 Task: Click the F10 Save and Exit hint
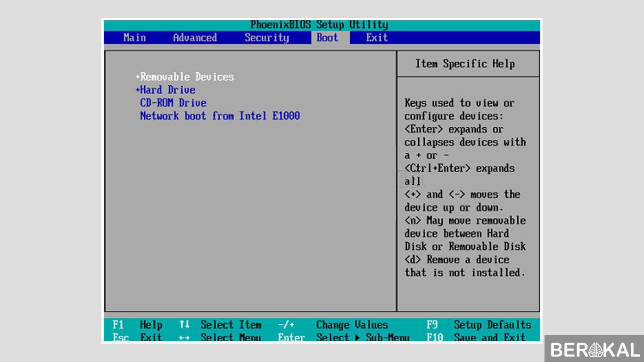click(x=476, y=337)
